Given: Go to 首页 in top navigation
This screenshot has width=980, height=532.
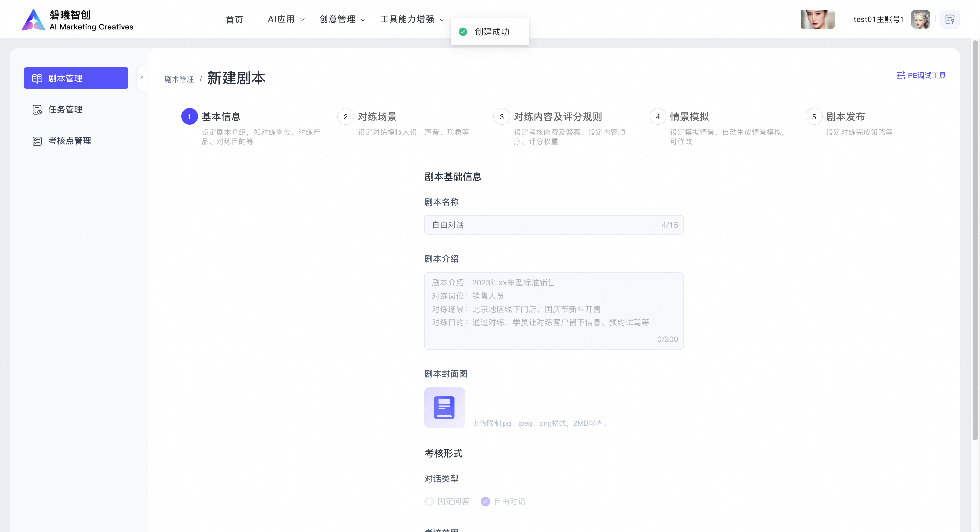Looking at the screenshot, I should tap(234, 19).
